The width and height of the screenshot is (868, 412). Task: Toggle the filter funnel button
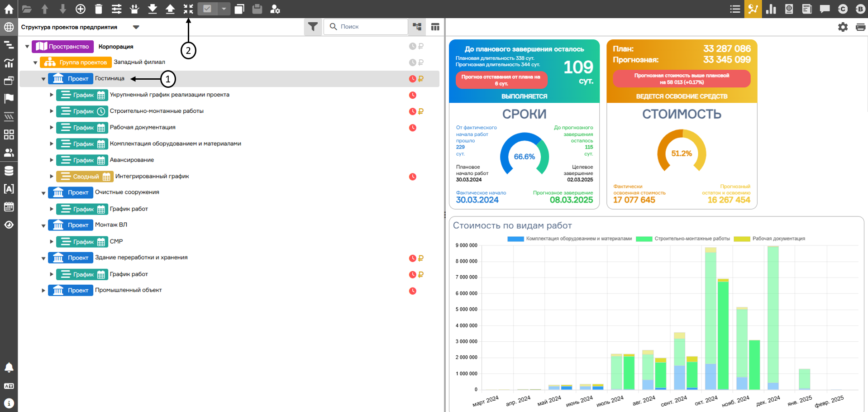[x=313, y=27]
